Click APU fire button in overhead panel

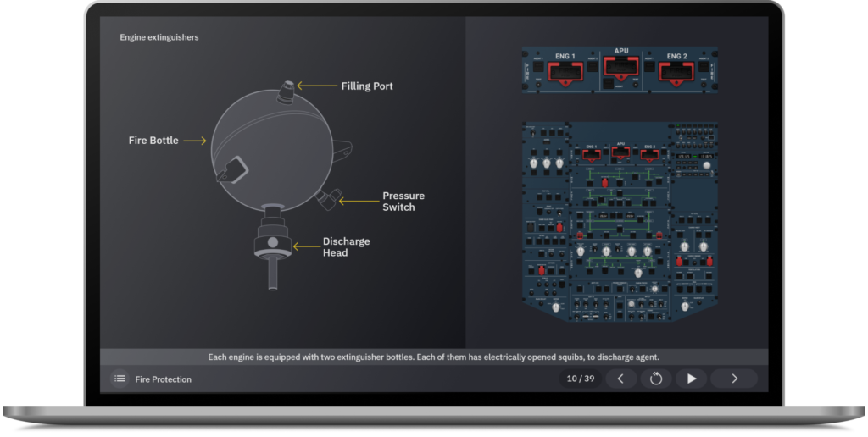click(620, 152)
